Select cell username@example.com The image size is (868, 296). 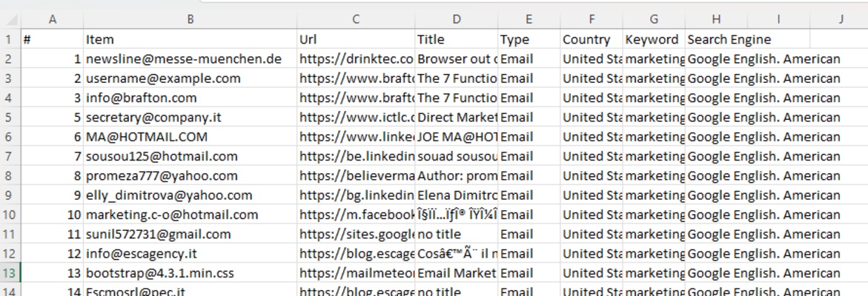(x=191, y=78)
